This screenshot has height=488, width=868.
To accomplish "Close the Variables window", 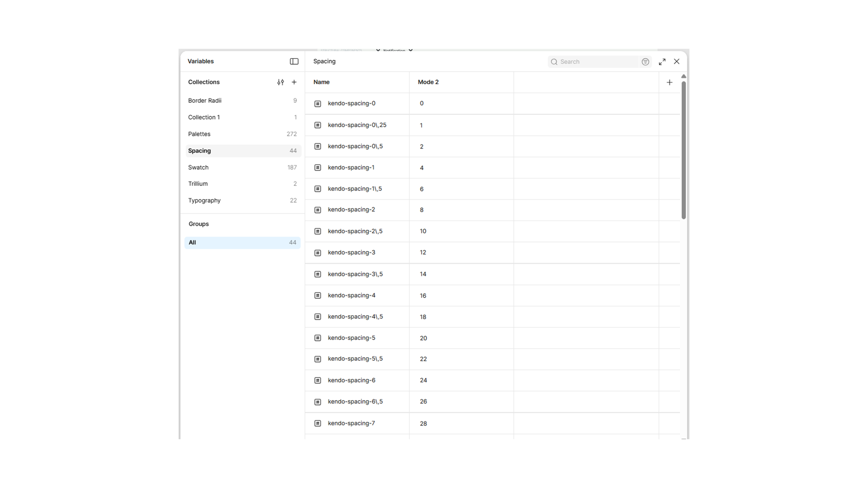I will [x=676, y=61].
